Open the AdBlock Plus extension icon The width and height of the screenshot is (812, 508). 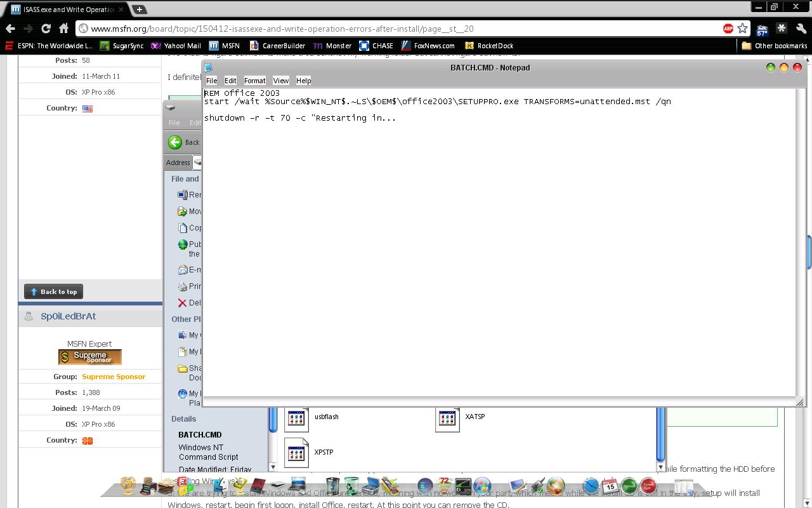point(728,29)
